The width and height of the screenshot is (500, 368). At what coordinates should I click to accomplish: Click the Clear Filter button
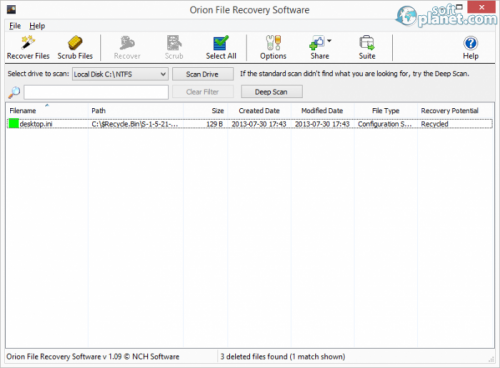coord(203,92)
